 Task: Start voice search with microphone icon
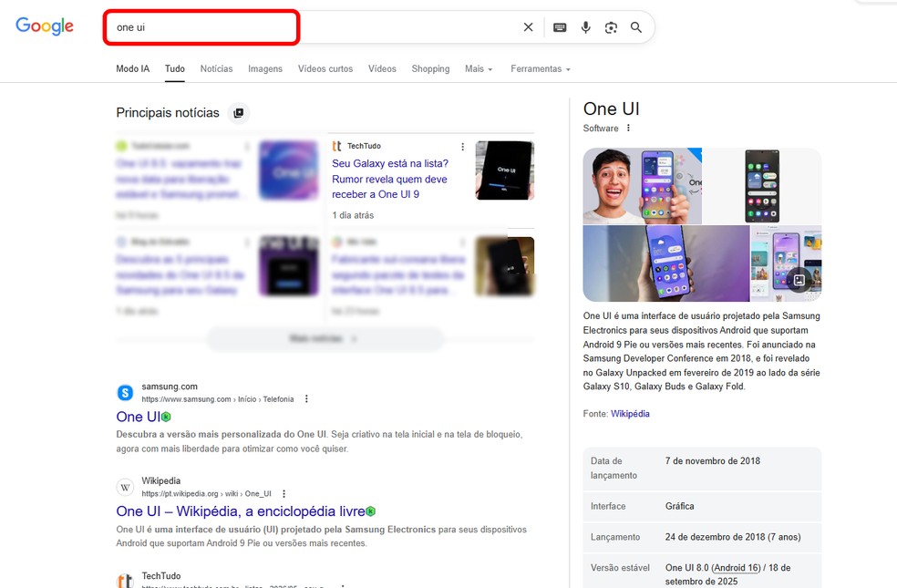(585, 27)
